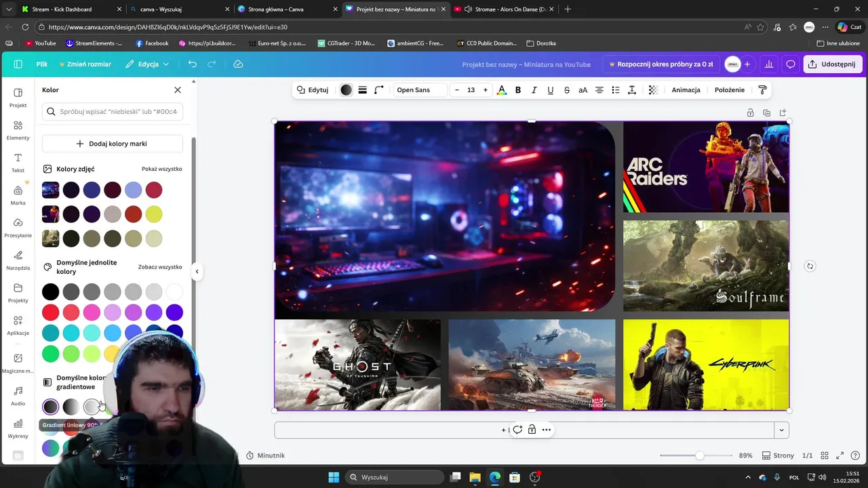Image resolution: width=868 pixels, height=488 pixels.
Task: Open the transparency checkerboard tool
Action: 653,90
